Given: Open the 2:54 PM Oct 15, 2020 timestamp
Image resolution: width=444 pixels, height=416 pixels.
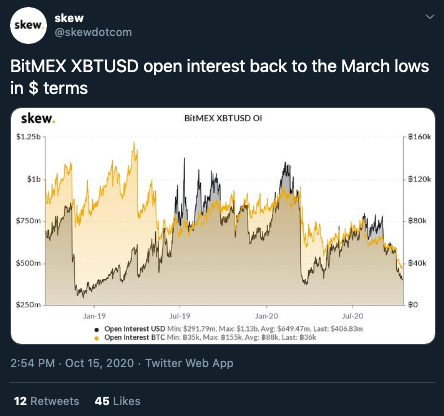Looking at the screenshot, I should (72, 363).
